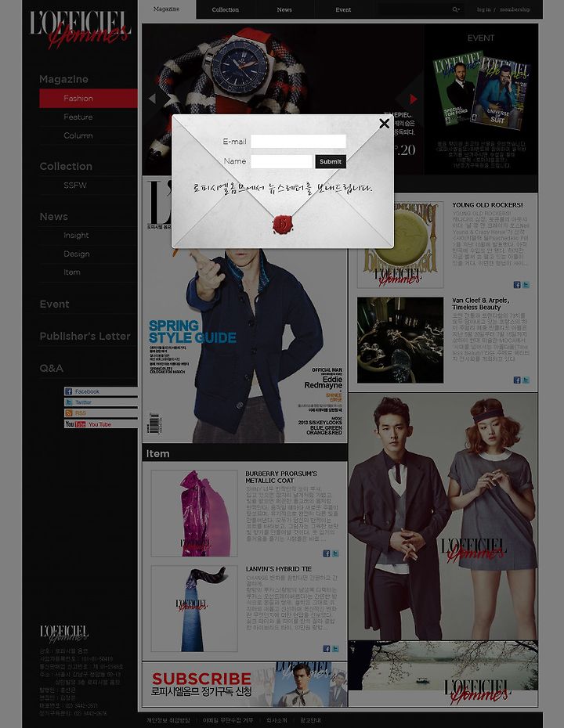Viewport: 564px width, 728px height.
Task: Share Van Cleef article on Twitter
Action: [526, 380]
